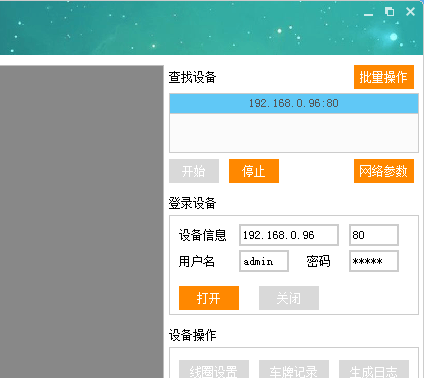Click the 生成日志 button

pyautogui.click(x=374, y=369)
